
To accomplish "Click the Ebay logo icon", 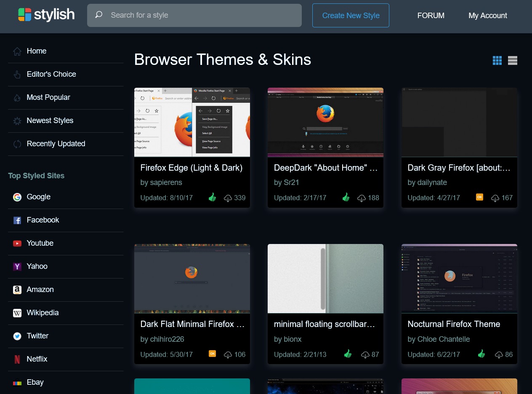I will 17,383.
